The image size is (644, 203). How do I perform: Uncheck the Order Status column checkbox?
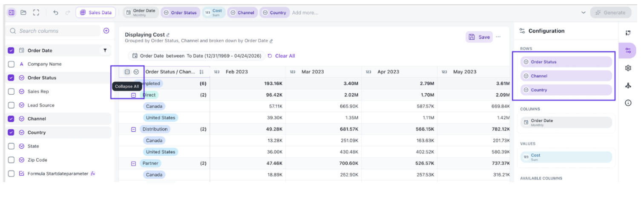(11, 78)
